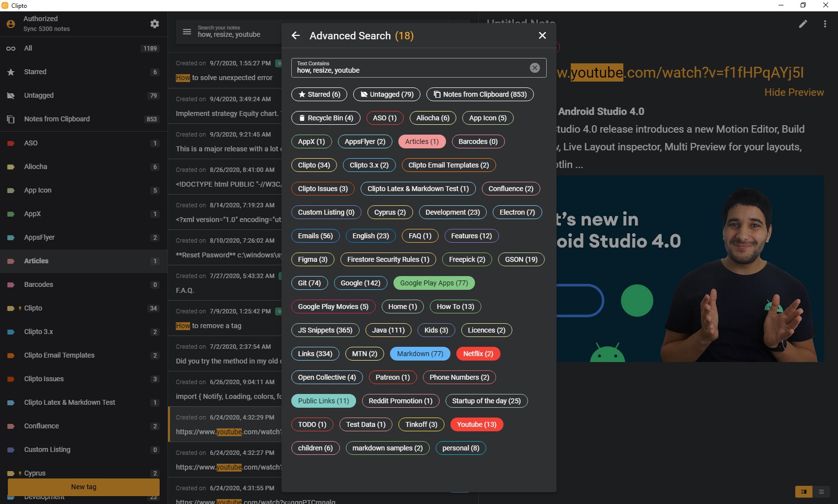Expand the Clipto tag's small arrow in sidebar
Screen dimensions: 838x504
(20, 308)
